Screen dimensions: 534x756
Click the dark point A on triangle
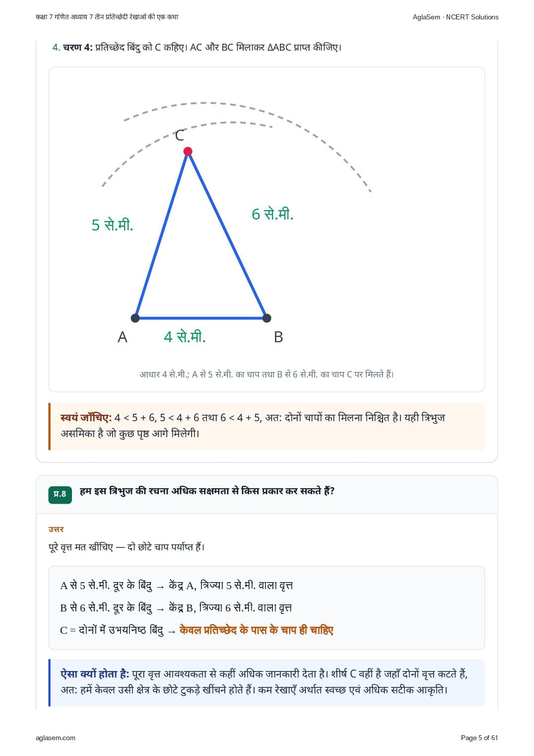135,318
